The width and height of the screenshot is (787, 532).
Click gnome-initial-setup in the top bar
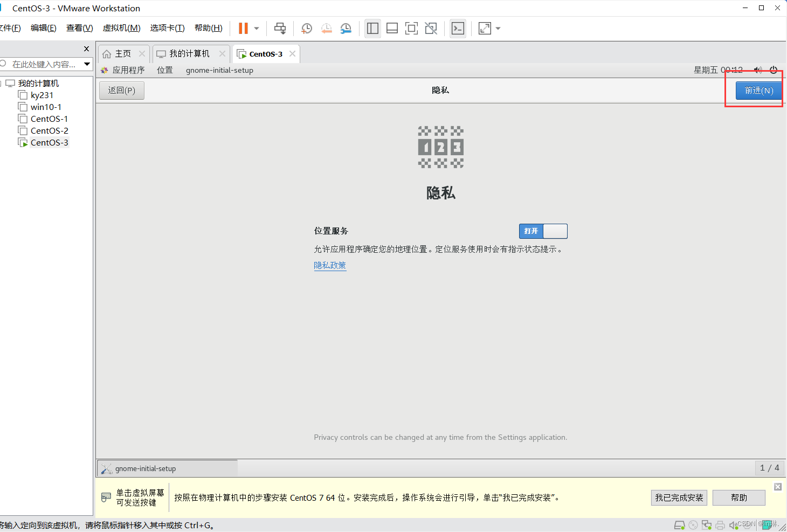coord(219,70)
